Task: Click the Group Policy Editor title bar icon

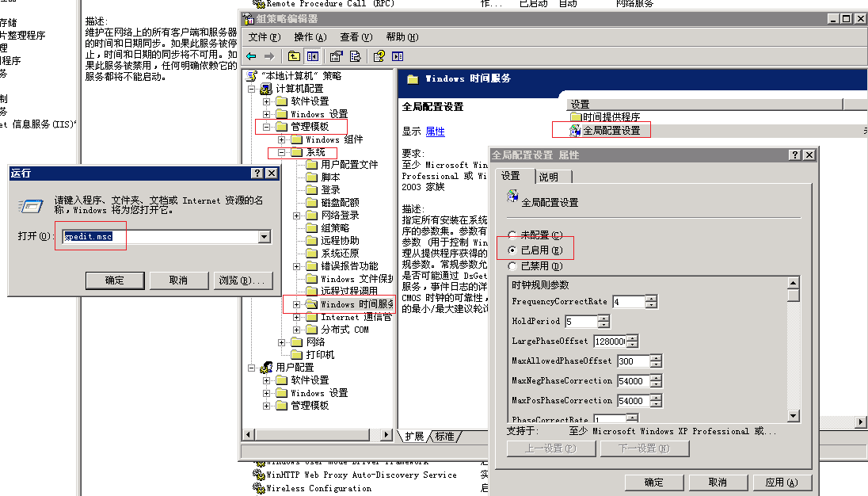Action: tap(249, 19)
